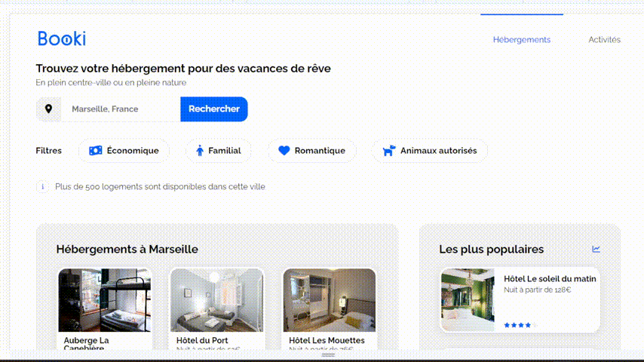
Task: Click the 'Trouvez votre hébergement' headline
Action: coord(183,68)
